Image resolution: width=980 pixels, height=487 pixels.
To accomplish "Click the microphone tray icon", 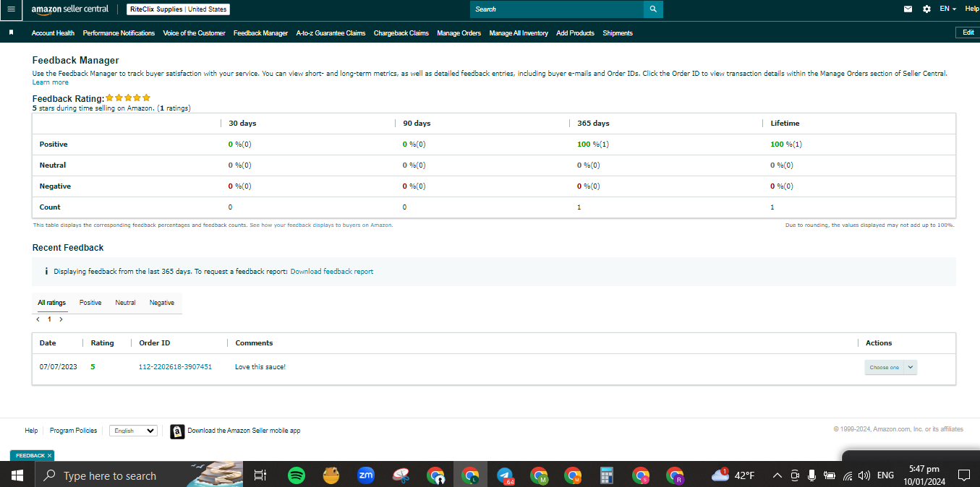I will pyautogui.click(x=812, y=475).
